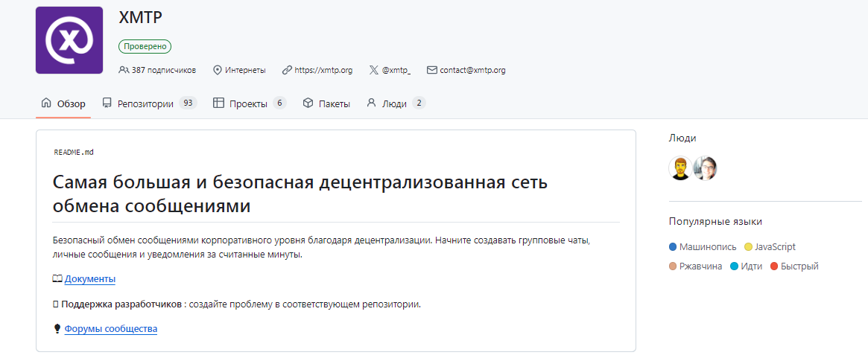Open the Люди tab
This screenshot has height=361, width=868.
tap(396, 103)
